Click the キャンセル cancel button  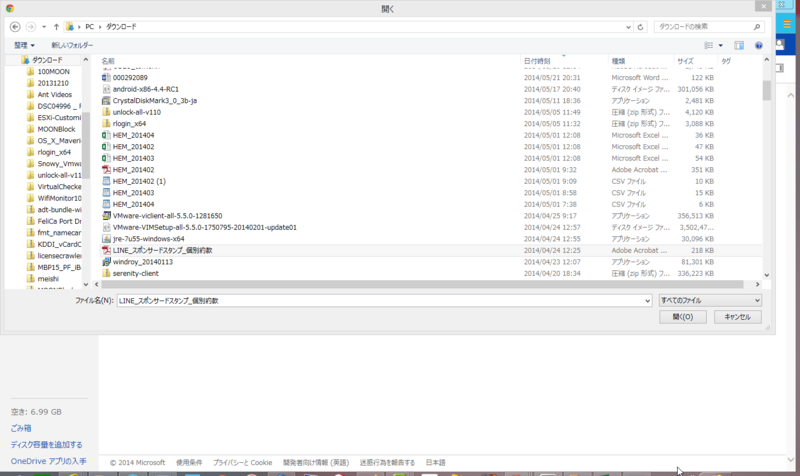(x=737, y=317)
